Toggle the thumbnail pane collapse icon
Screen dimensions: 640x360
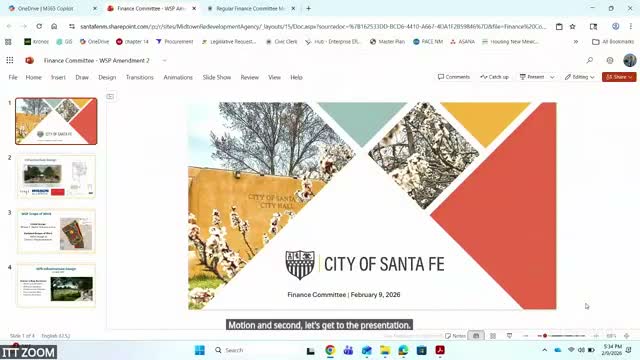110,96
